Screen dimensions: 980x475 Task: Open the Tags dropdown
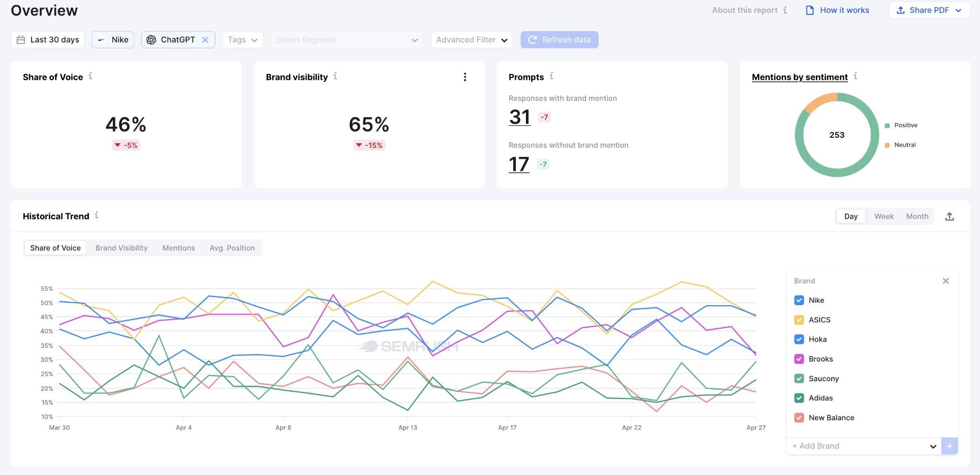point(243,40)
